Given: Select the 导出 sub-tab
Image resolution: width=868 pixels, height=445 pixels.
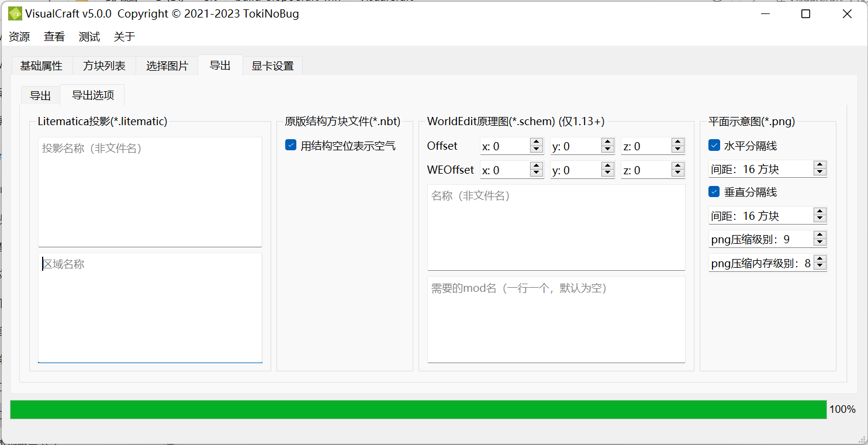Looking at the screenshot, I should tap(40, 96).
